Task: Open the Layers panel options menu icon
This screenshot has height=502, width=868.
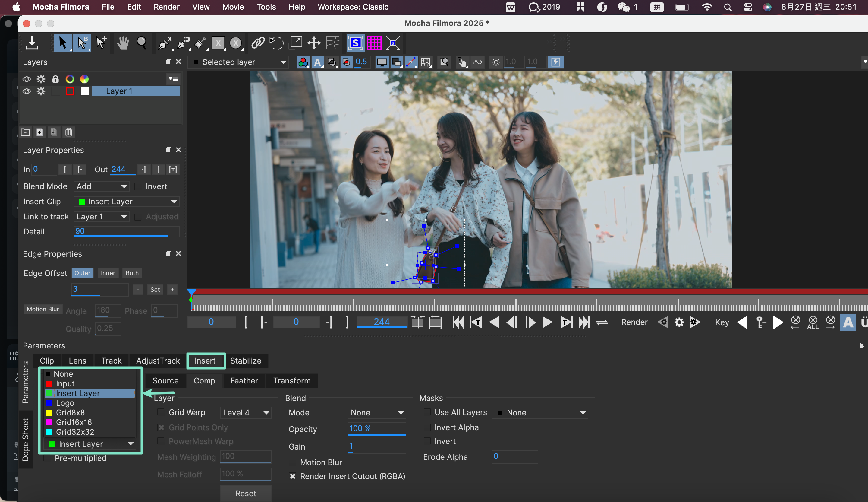Action: pyautogui.click(x=173, y=79)
